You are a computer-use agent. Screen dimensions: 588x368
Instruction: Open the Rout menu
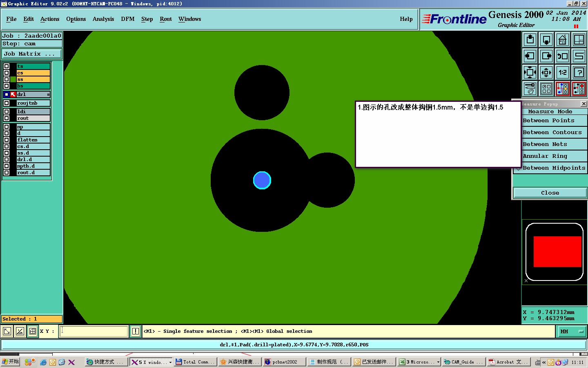coord(166,19)
